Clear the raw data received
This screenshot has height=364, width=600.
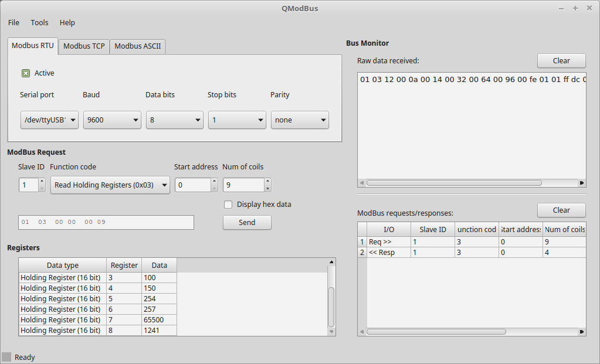561,61
